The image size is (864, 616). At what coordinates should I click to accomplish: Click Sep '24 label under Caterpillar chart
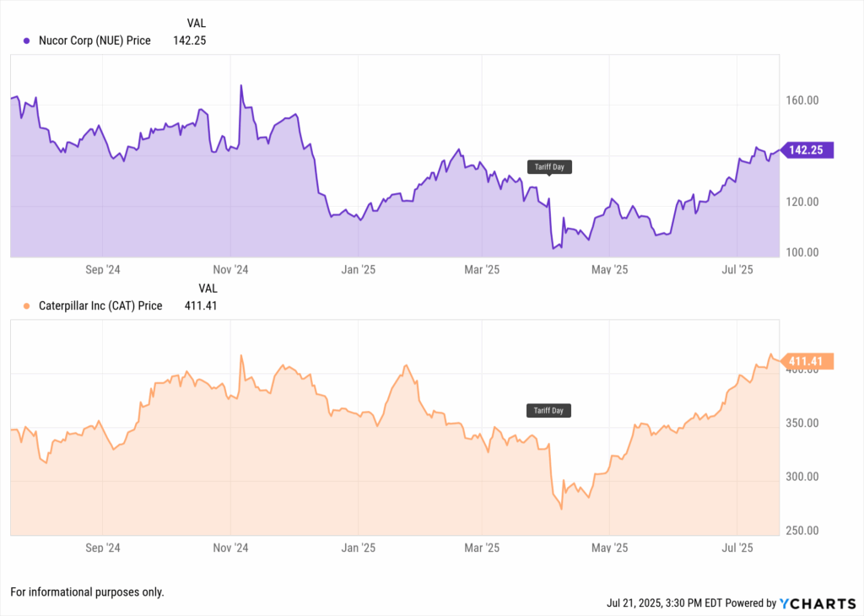pos(102,548)
